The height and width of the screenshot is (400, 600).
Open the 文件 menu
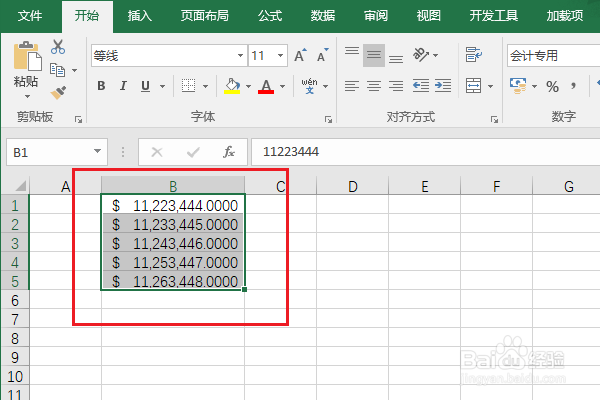click(x=30, y=16)
